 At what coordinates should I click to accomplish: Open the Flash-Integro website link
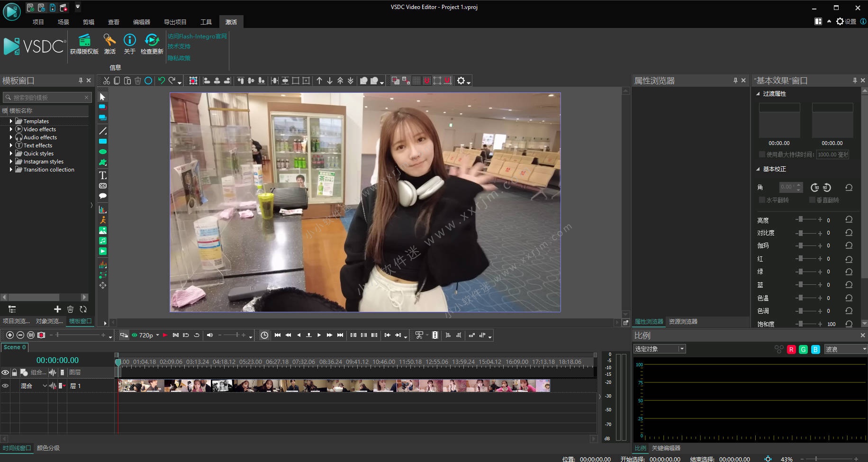coord(197,36)
